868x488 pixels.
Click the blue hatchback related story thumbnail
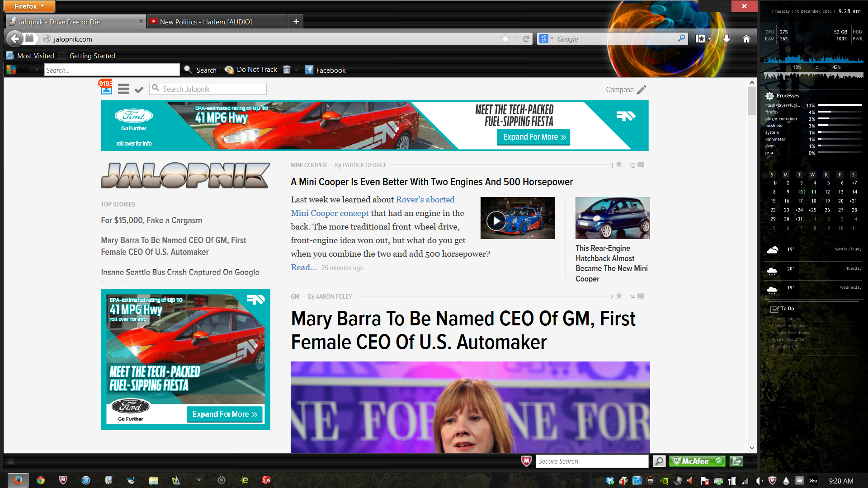point(613,218)
